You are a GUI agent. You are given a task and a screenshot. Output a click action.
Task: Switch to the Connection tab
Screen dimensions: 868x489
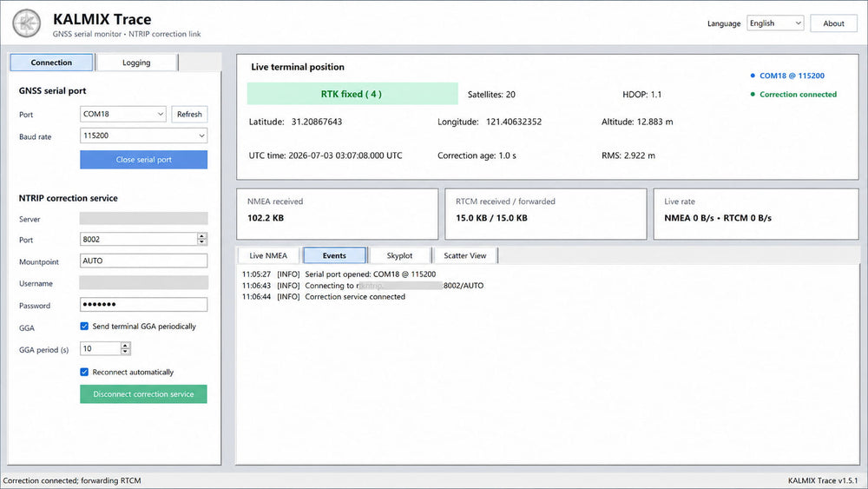[x=51, y=63]
